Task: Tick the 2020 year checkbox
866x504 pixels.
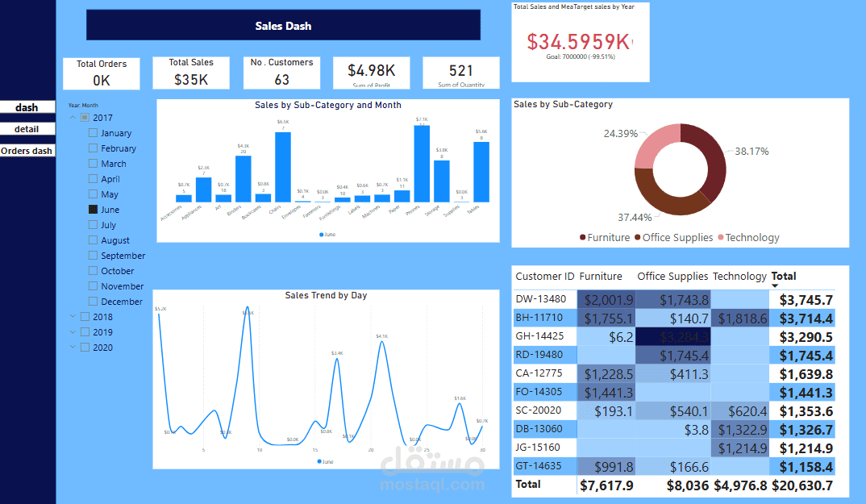Action: tap(85, 347)
